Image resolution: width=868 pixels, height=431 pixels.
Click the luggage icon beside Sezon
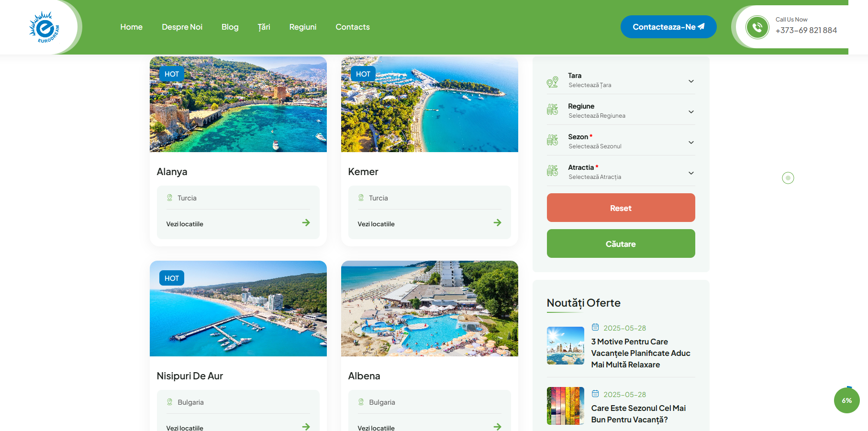(x=552, y=140)
